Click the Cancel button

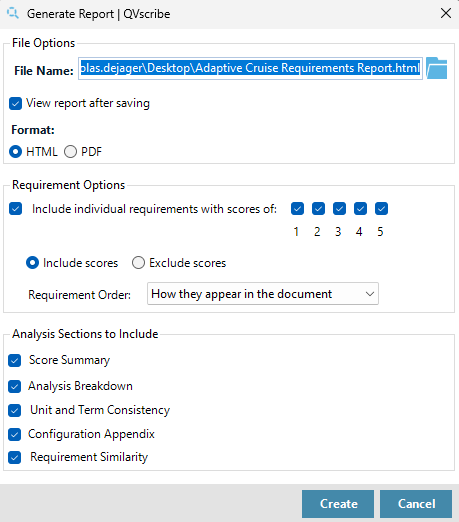pos(416,504)
